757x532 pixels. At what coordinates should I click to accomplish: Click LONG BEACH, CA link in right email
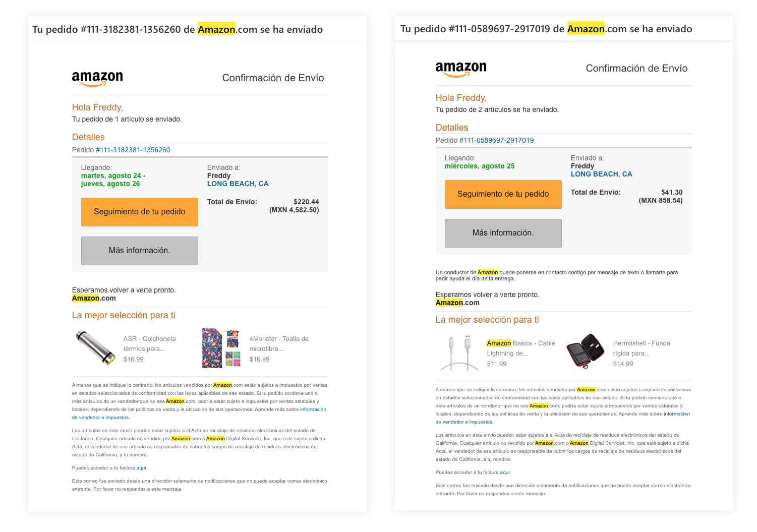pos(601,174)
